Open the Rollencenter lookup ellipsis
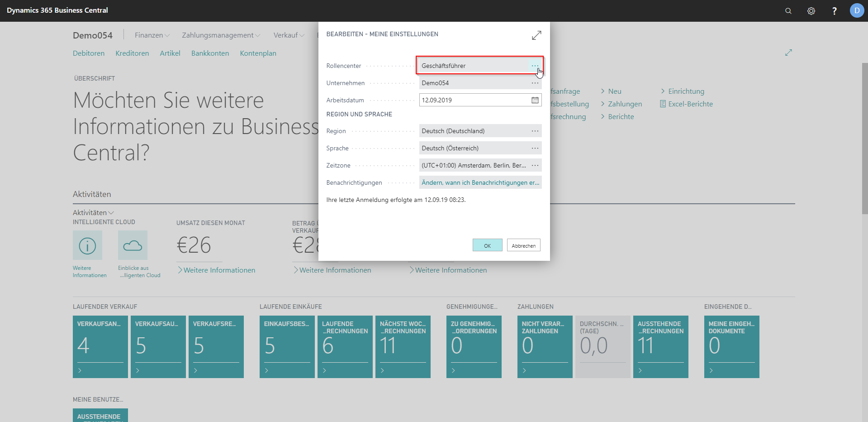This screenshot has height=422, width=868. click(x=535, y=66)
